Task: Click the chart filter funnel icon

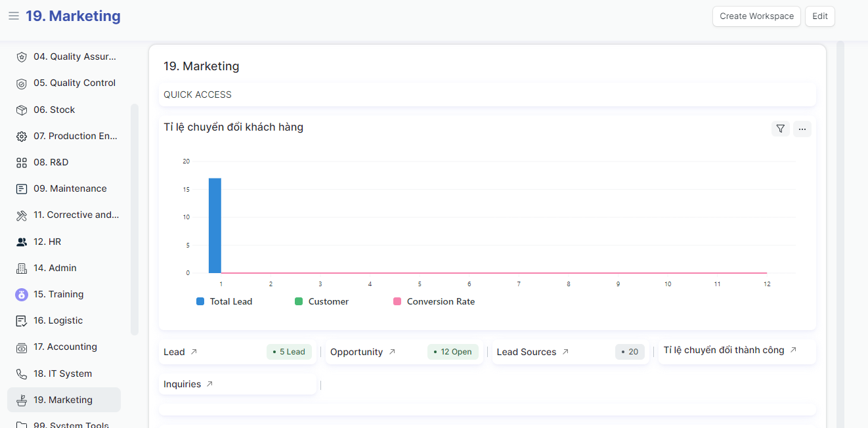Action: 780,129
